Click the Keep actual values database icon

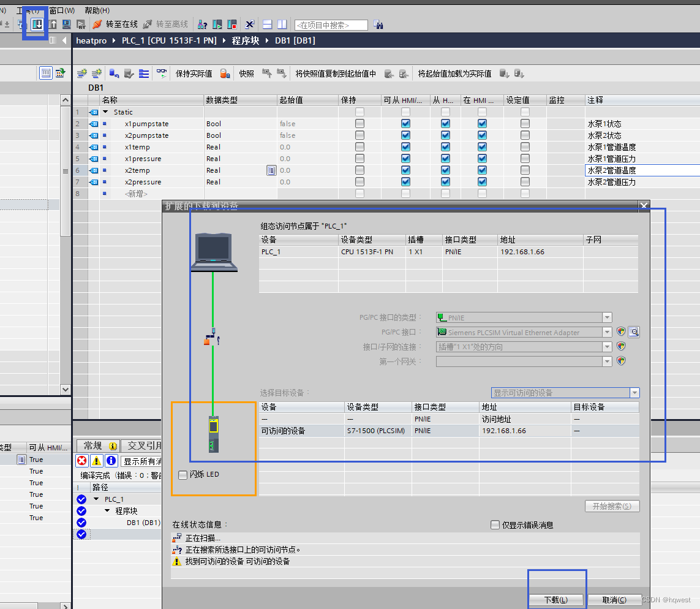[x=225, y=74]
